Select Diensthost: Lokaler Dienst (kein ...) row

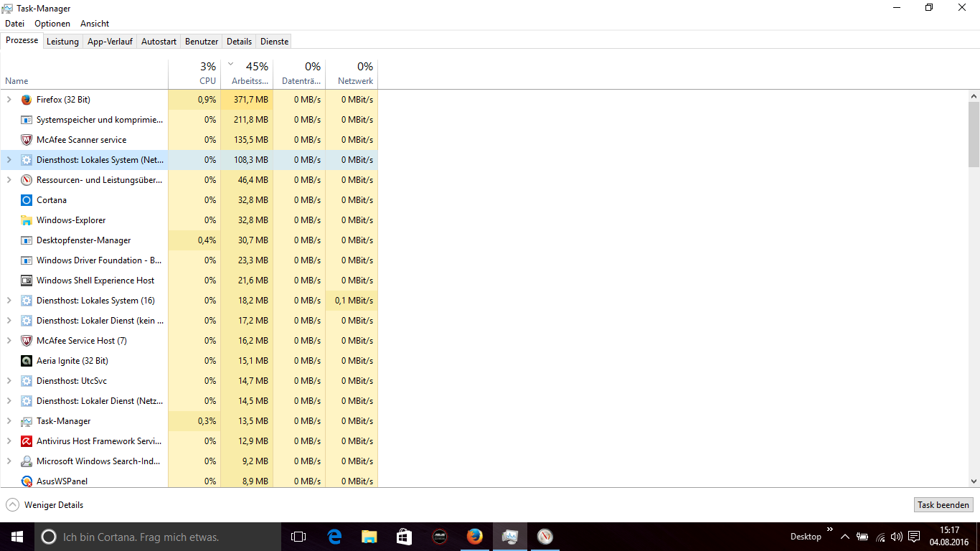(189, 321)
